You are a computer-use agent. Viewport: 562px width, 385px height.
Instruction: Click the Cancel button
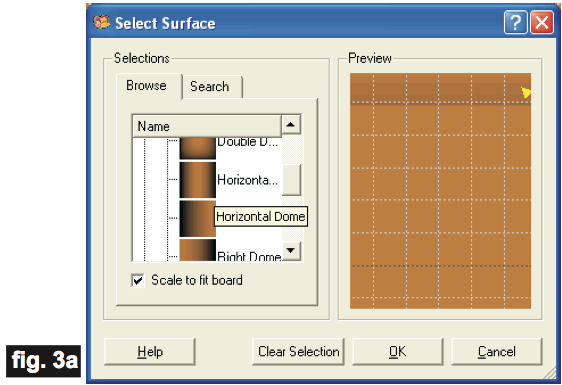pyautogui.click(x=497, y=352)
